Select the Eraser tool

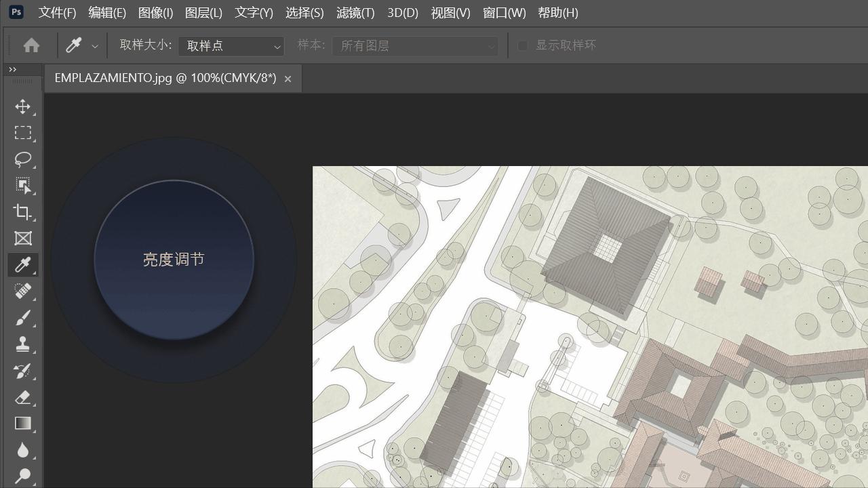[22, 397]
